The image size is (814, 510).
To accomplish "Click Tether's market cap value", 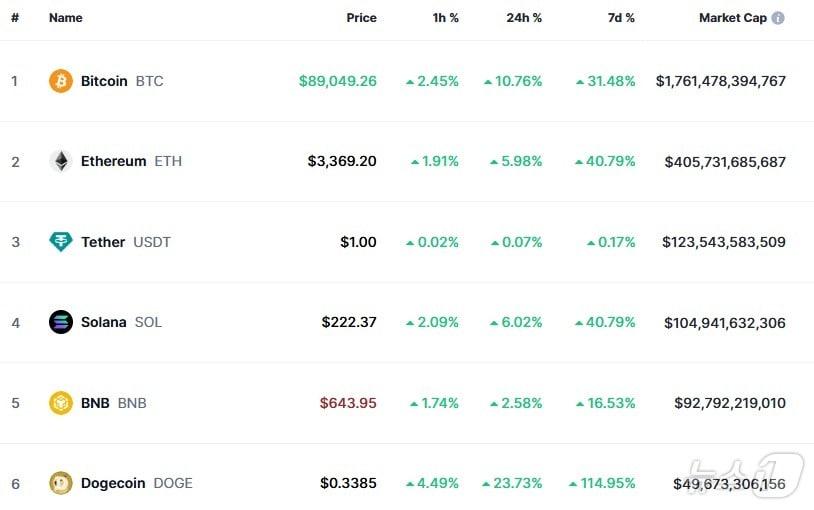I will tap(724, 242).
